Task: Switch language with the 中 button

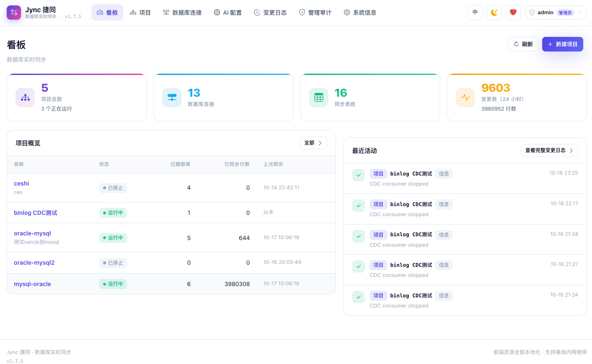Action: coord(475,13)
